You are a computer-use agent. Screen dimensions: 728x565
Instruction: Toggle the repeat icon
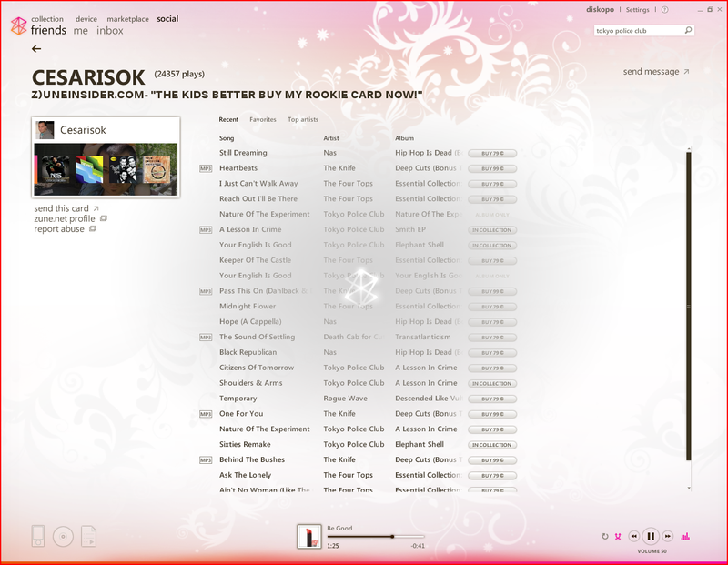tap(605, 536)
